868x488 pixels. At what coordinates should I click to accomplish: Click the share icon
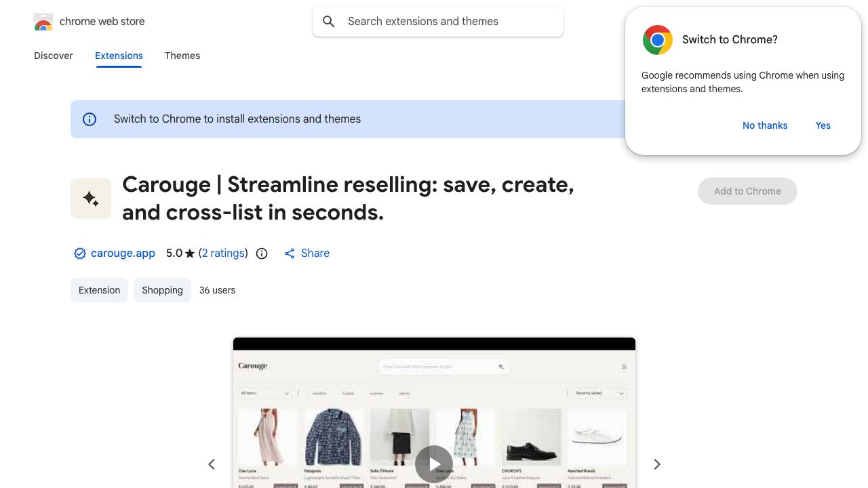(x=290, y=253)
